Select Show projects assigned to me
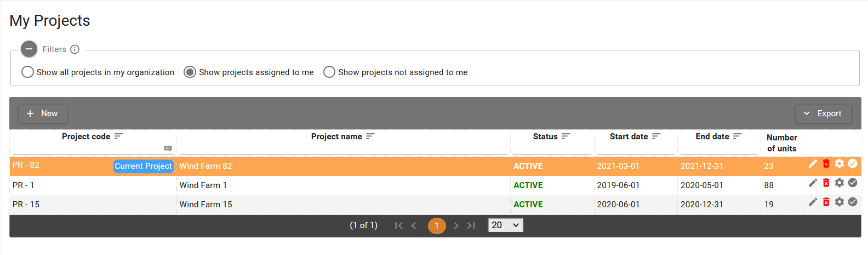Image resolution: width=868 pixels, height=255 pixels. pos(190,72)
